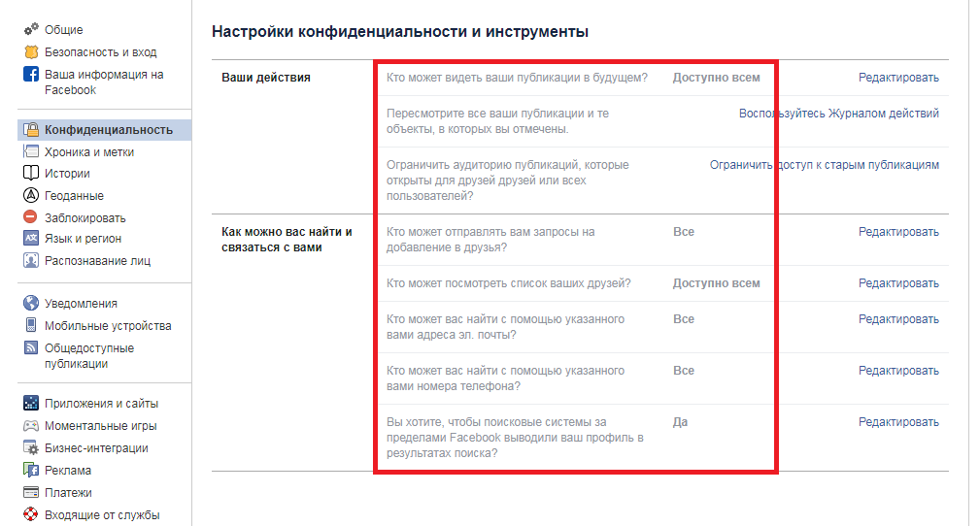
Task: Click the compass icon next to Геоданные
Action: click(31, 195)
